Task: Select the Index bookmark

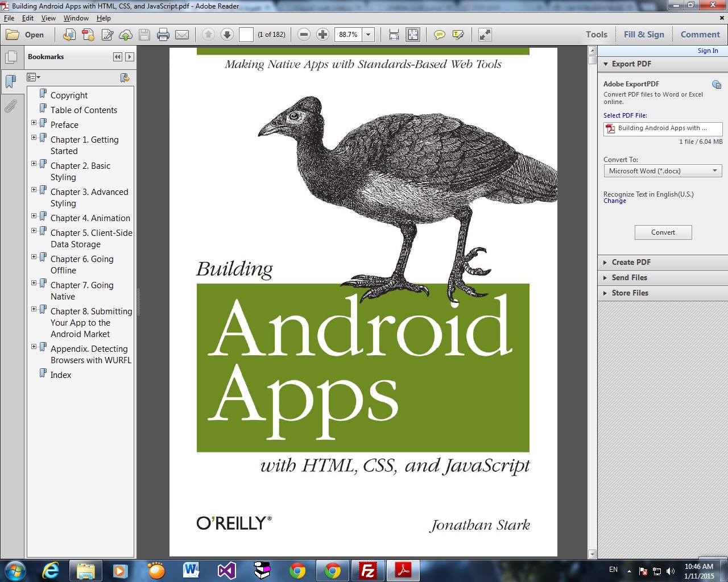Action: 60,375
